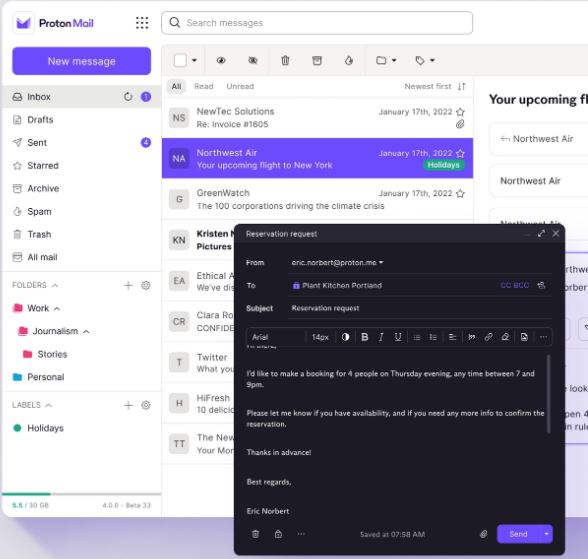Viewport: 588px width, 559px height.
Task: Open the Sent folder
Action: 81,142
